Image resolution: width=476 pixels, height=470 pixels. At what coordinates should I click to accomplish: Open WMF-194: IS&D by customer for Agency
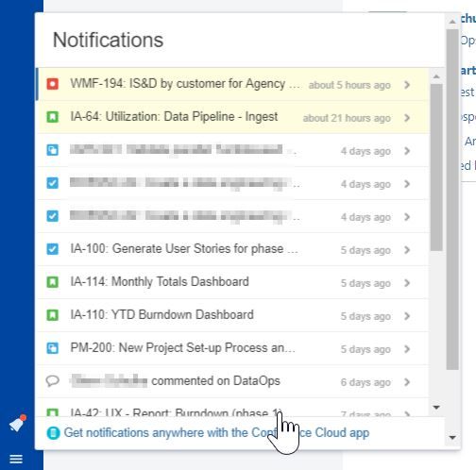185,84
